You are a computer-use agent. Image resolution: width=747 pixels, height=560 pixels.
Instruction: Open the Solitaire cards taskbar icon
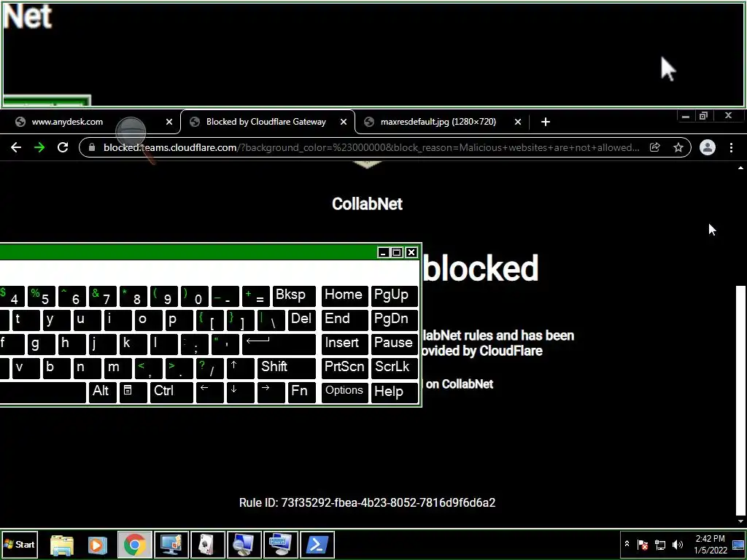coord(207,545)
